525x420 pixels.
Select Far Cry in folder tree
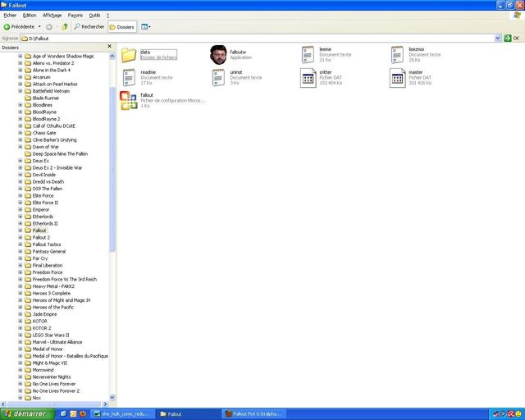tap(40, 258)
